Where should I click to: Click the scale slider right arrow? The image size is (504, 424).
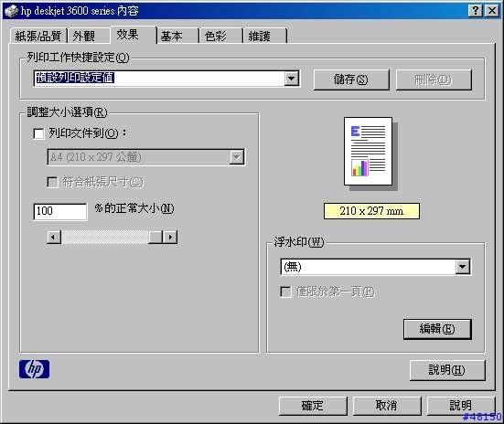point(170,237)
